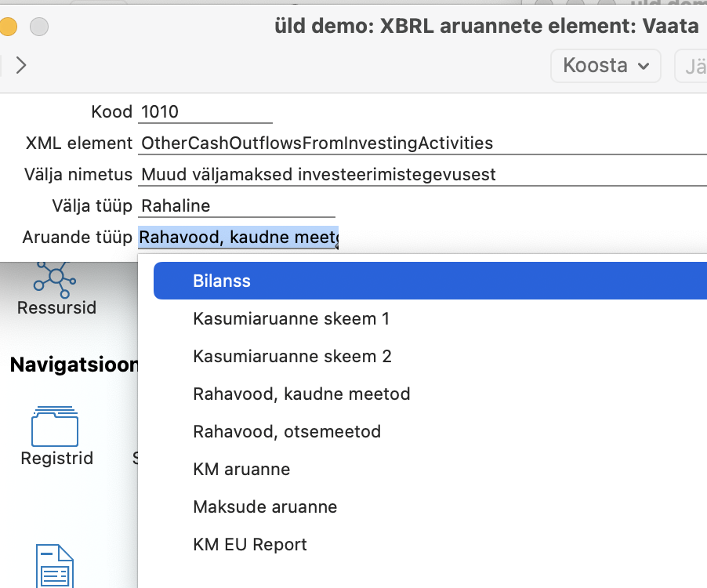Select Rahavood, kaudne meetod in list
Screen dimensions: 707x588
pyautogui.click(x=301, y=394)
